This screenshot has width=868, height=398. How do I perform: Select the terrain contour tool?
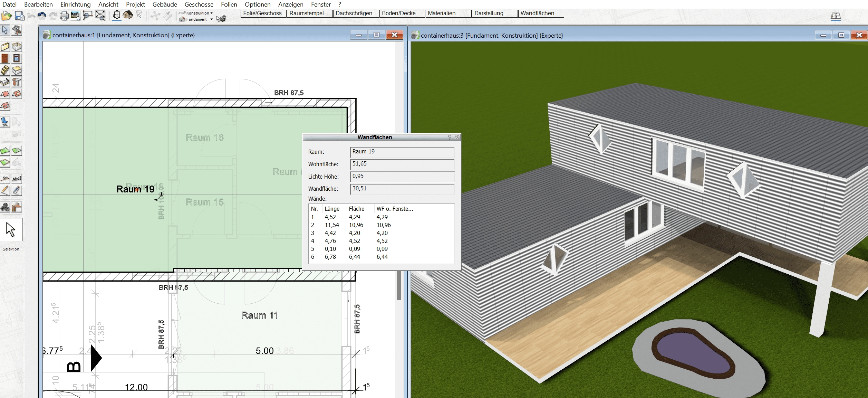click(5, 151)
